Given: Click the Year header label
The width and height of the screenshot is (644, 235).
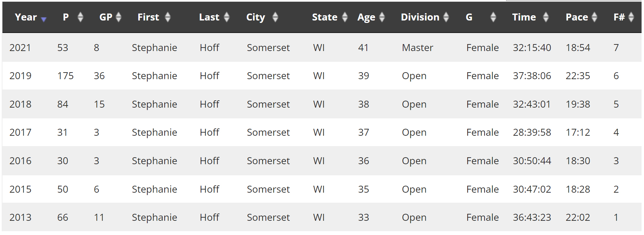Looking at the screenshot, I should (x=26, y=17).
